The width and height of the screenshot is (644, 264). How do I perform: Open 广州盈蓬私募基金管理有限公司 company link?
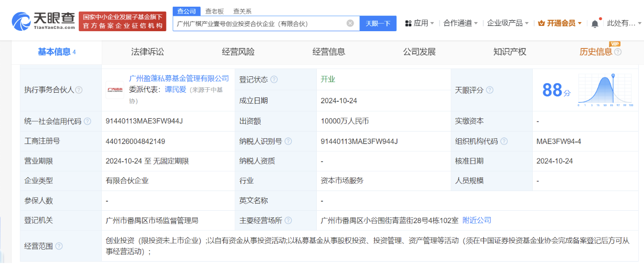(x=179, y=78)
